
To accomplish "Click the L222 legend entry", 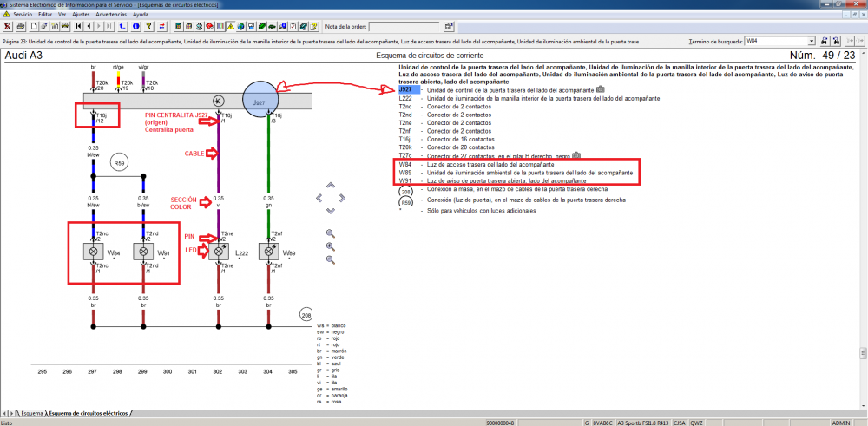I will click(529, 98).
